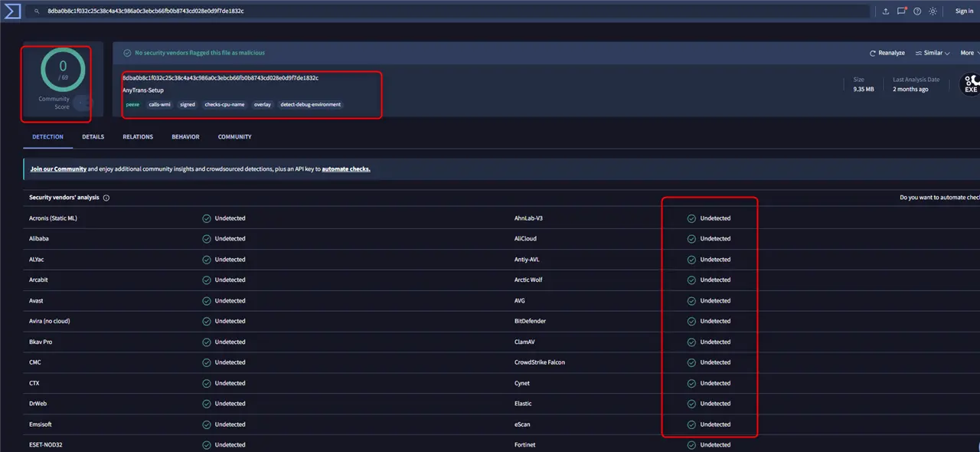Image resolution: width=980 pixels, height=452 pixels.
Task: Follow the Join our Community link
Action: click(58, 169)
